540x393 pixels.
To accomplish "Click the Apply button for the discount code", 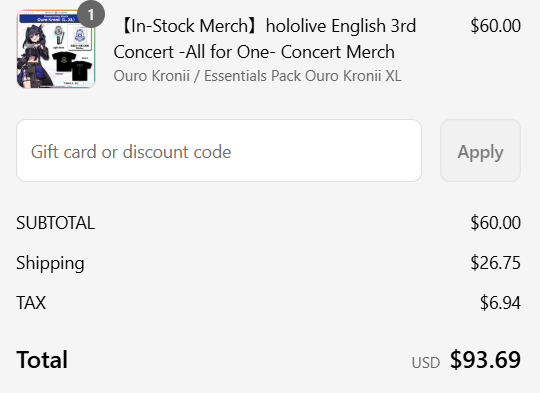I will click(x=480, y=151).
